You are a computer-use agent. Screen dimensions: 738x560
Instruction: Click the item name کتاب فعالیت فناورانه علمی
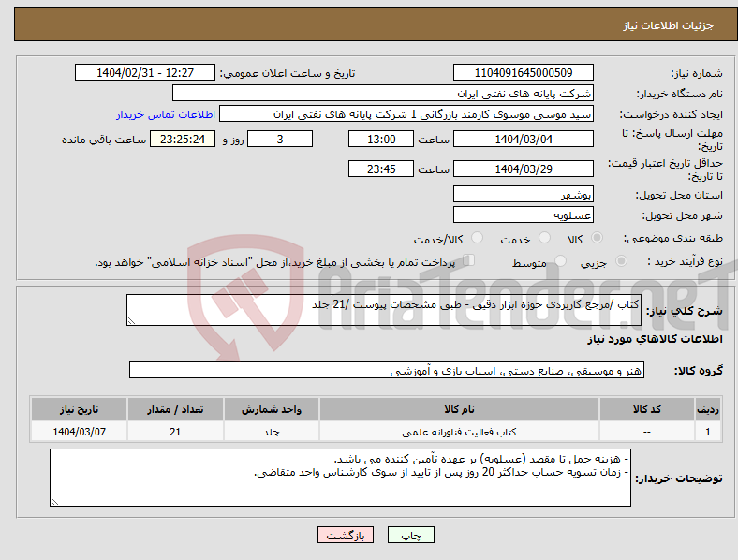459,432
